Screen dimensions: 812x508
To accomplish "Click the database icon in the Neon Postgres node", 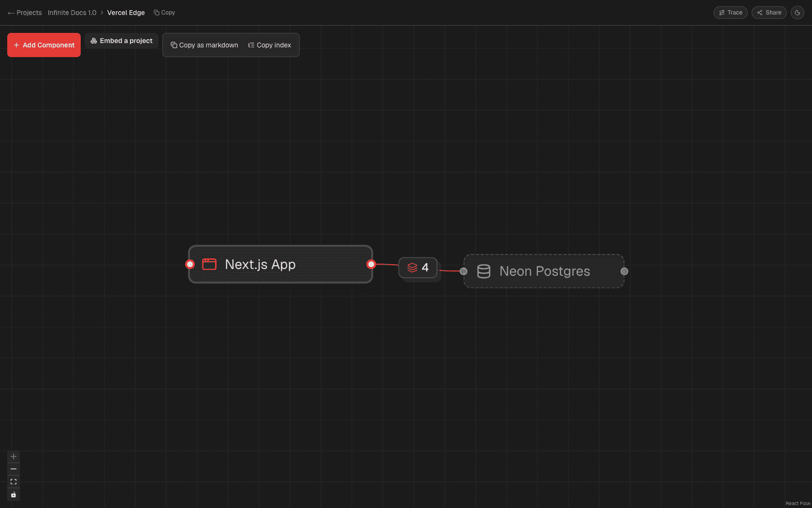I will [484, 271].
